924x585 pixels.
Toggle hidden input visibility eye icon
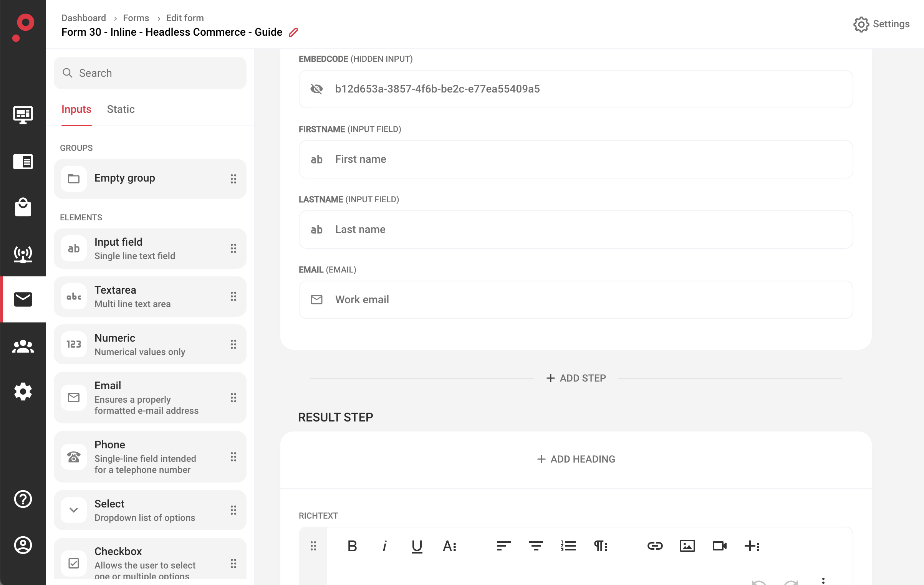(316, 88)
